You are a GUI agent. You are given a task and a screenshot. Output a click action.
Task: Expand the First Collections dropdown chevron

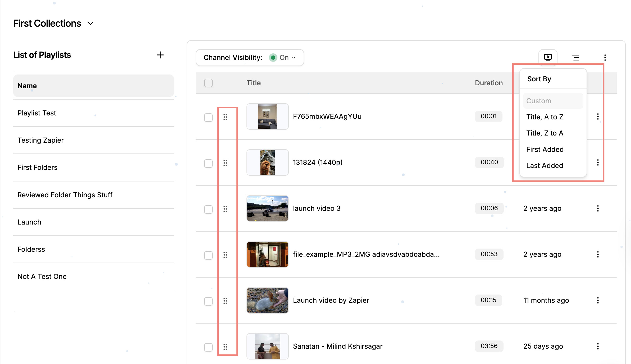point(90,24)
